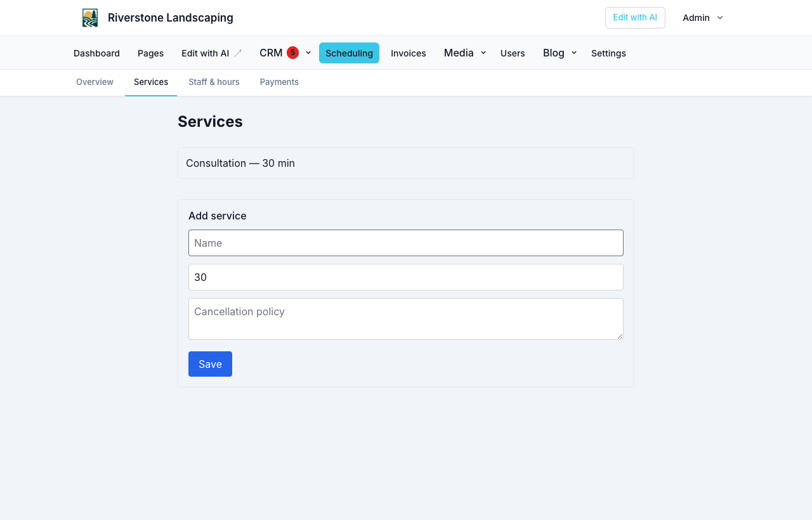
Task: Click the Services page heading
Action: coord(210,122)
